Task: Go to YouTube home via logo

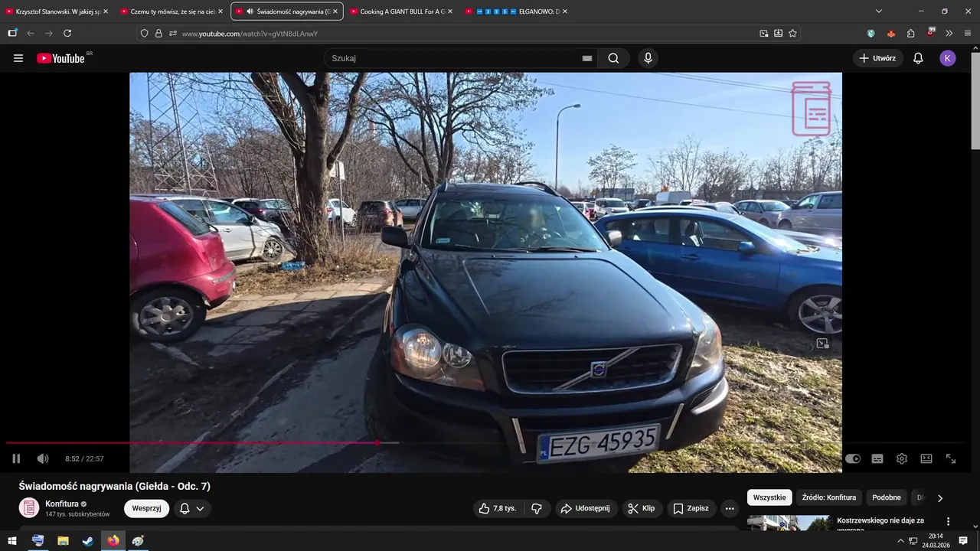Action: point(60,58)
